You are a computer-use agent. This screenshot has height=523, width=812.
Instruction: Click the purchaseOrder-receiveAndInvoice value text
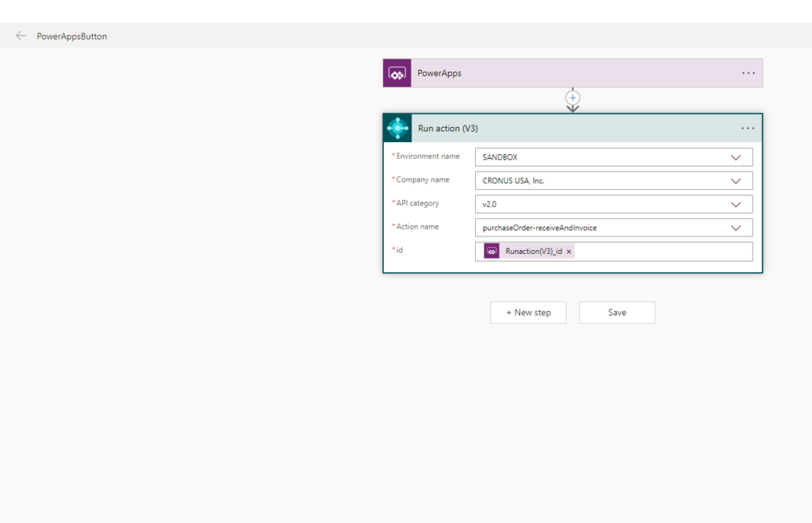point(539,229)
